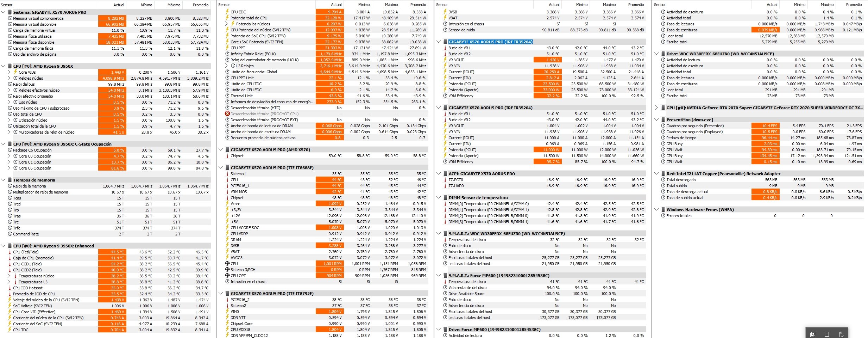Select the Tasa de subido actual row
Image resolution: width=868 pixels, height=338 pixels.
pyautogui.click(x=762, y=198)
